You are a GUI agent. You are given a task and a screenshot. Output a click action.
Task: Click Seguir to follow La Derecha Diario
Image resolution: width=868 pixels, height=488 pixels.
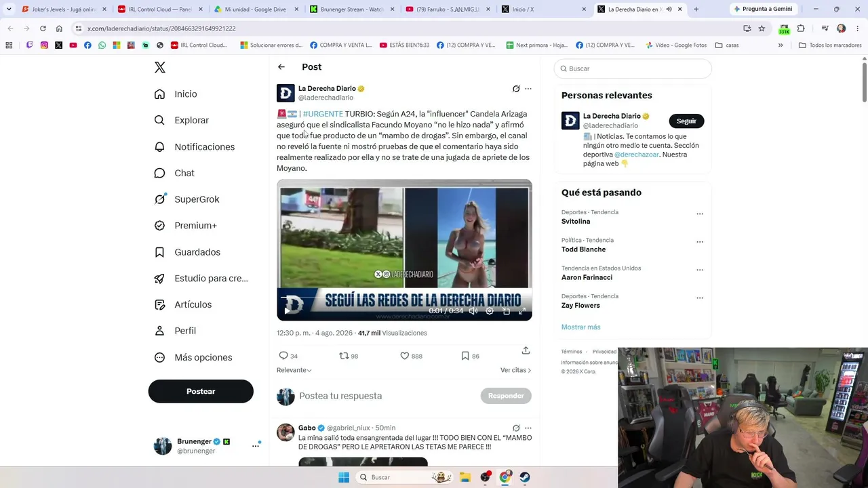pyautogui.click(x=686, y=121)
